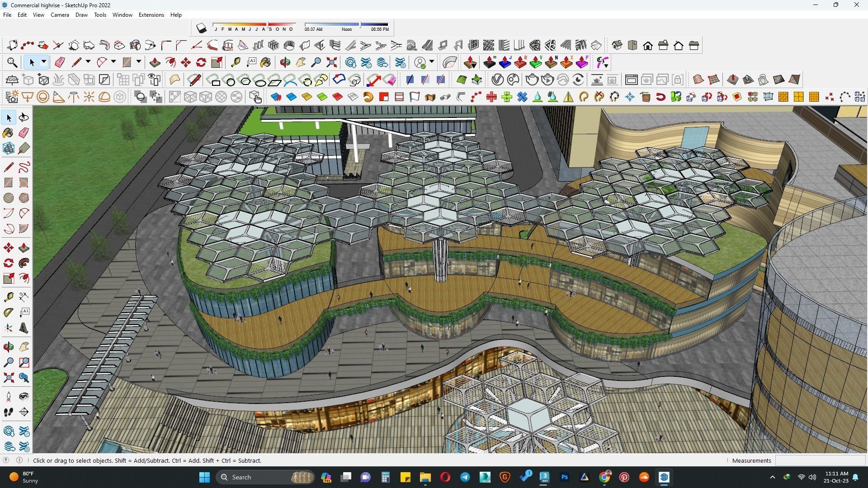
Task: Open Windows Start menu
Action: (x=204, y=477)
